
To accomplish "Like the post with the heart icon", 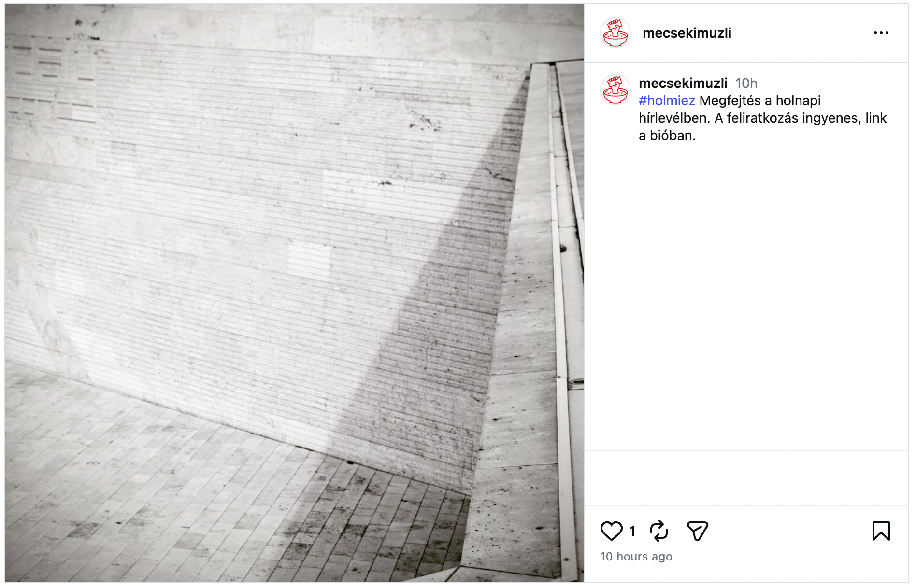I will 611,531.
